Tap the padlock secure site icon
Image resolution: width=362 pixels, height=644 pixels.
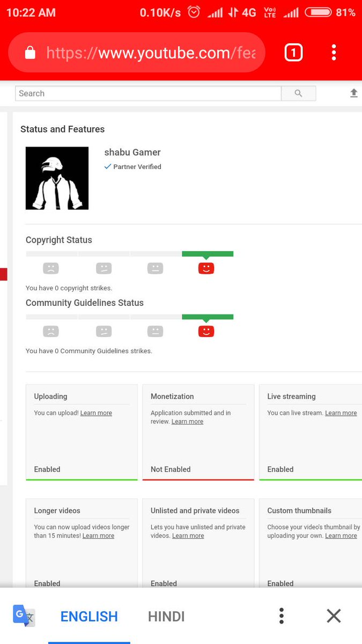pos(30,53)
